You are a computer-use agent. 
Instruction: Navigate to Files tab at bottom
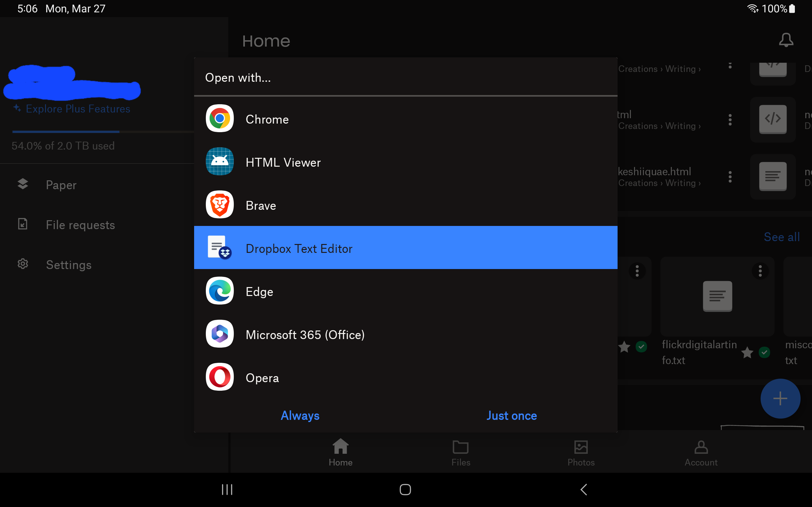click(461, 452)
